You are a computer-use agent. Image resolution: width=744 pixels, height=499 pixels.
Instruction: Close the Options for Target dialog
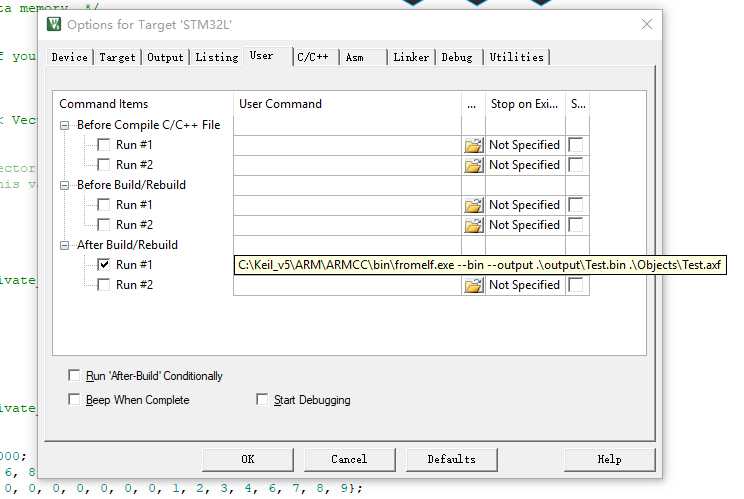point(646,24)
